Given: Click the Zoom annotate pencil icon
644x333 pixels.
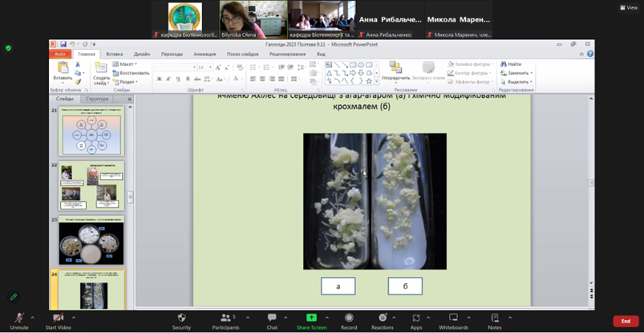Looking at the screenshot, I should 14,297.
